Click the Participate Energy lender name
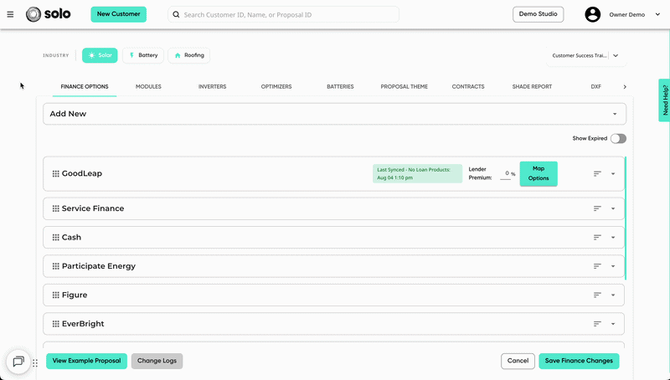The image size is (670, 380). click(x=99, y=266)
